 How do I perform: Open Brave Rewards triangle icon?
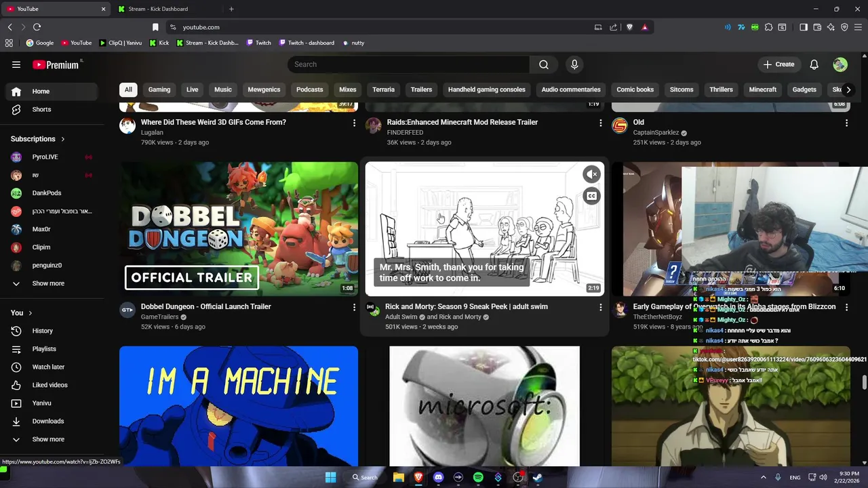coord(644,27)
